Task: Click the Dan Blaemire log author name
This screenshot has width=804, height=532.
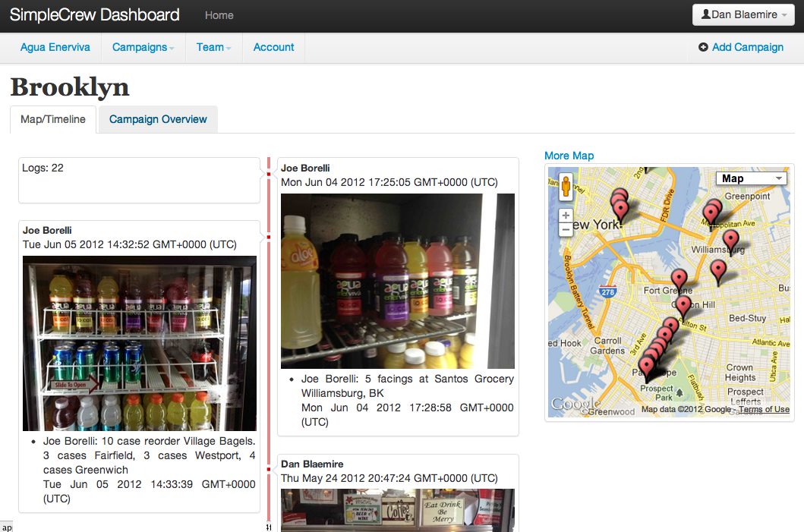Action: (x=312, y=464)
